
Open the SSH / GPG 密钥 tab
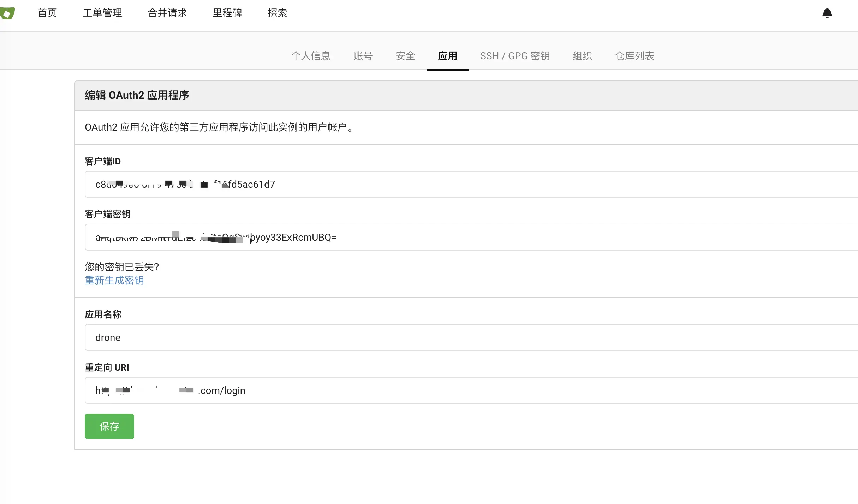tap(515, 56)
